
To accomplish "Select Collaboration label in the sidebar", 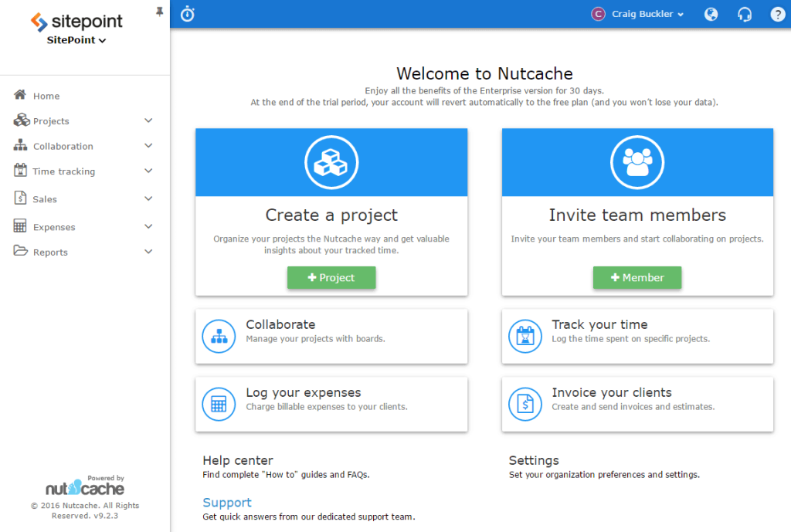I will pyautogui.click(x=63, y=146).
